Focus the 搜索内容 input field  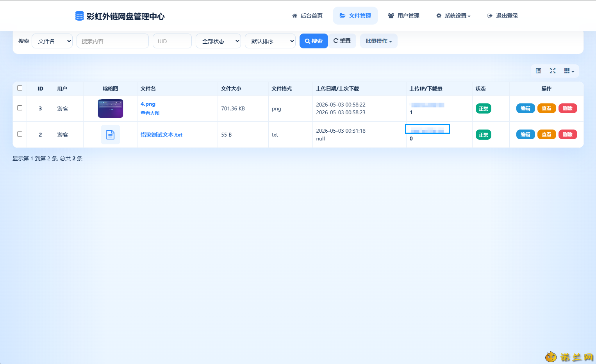pyautogui.click(x=112, y=41)
